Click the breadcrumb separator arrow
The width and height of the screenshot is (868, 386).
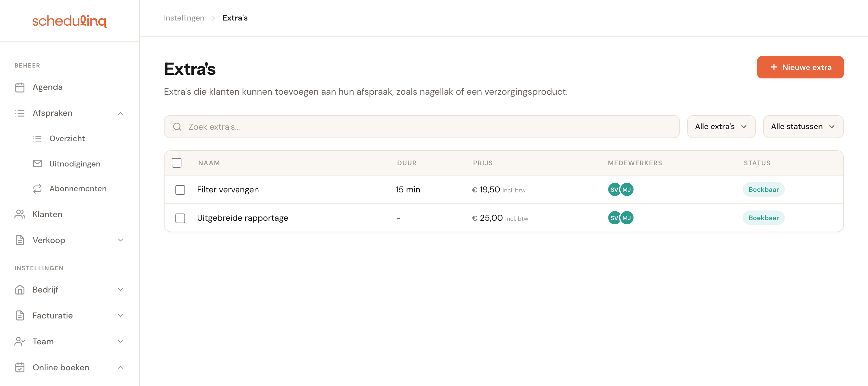coord(213,18)
